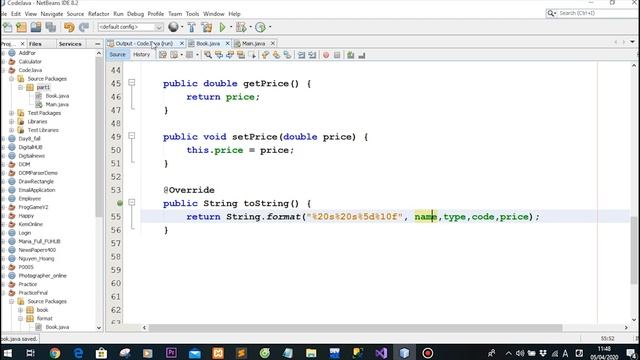The height and width of the screenshot is (360, 640).
Task: Switch editor to History view
Action: click(142, 55)
